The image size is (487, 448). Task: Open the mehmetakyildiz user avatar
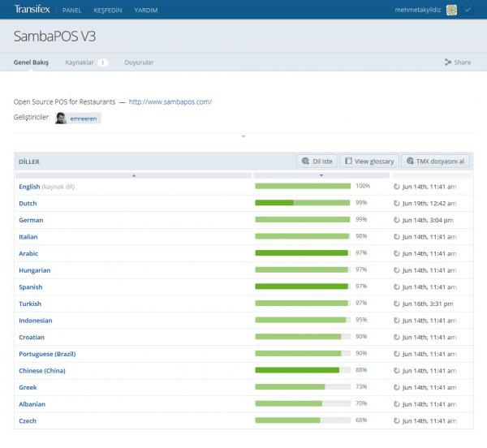(x=451, y=10)
